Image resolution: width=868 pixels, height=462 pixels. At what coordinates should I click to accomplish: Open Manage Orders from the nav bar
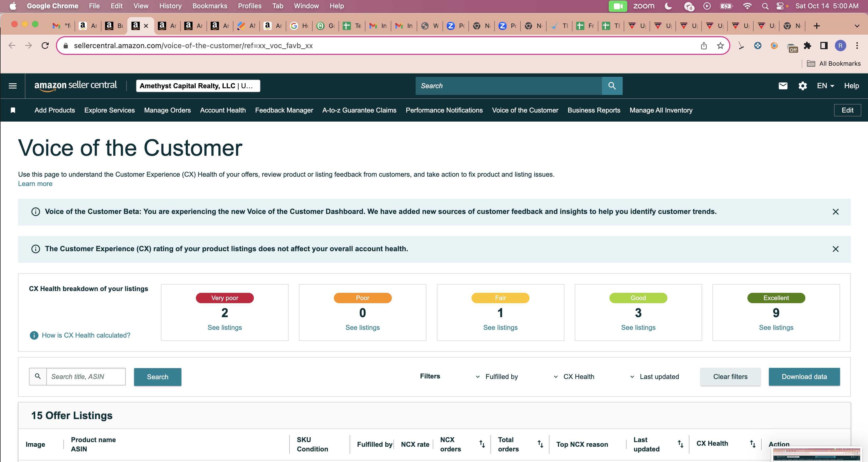(x=167, y=110)
